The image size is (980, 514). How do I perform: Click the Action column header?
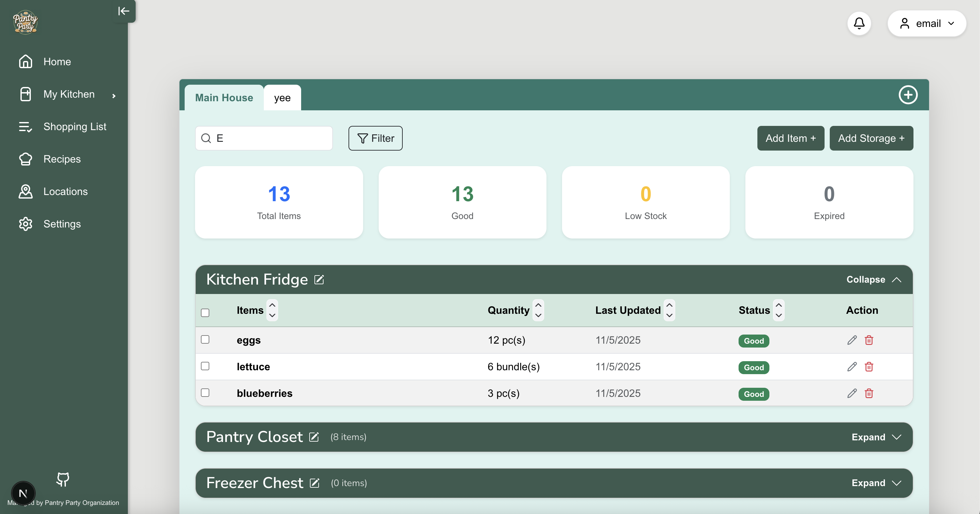pos(862,310)
